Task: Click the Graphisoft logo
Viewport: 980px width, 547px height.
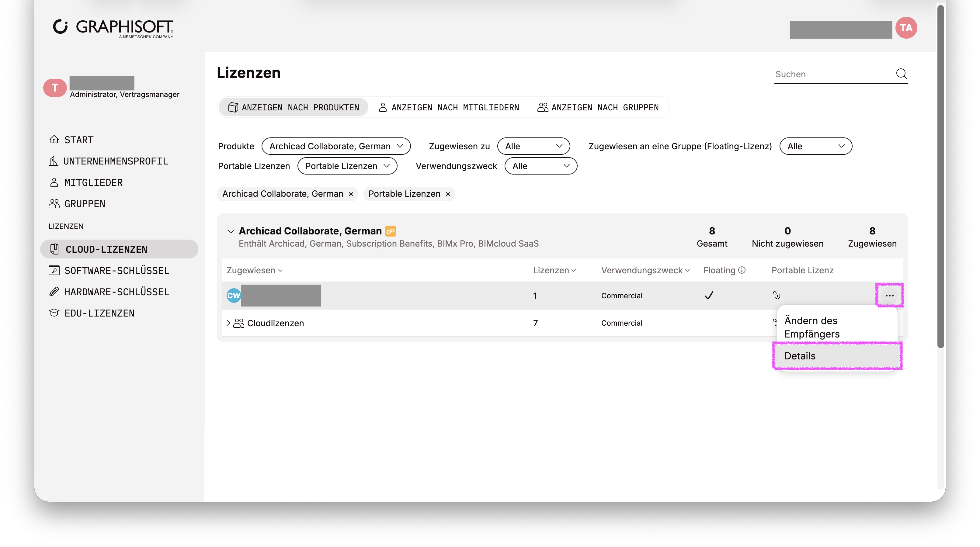Action: (x=113, y=29)
